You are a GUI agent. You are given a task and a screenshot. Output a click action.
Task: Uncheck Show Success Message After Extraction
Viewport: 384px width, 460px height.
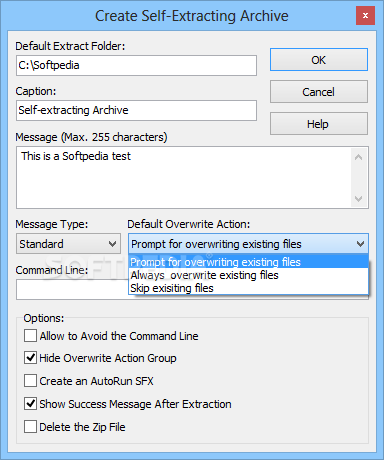(30, 404)
